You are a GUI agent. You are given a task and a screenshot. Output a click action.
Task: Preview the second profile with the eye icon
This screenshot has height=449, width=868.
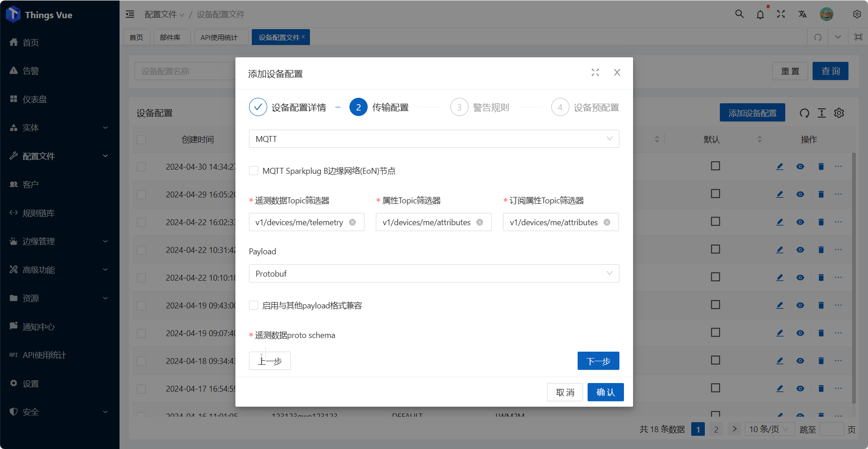(x=800, y=194)
